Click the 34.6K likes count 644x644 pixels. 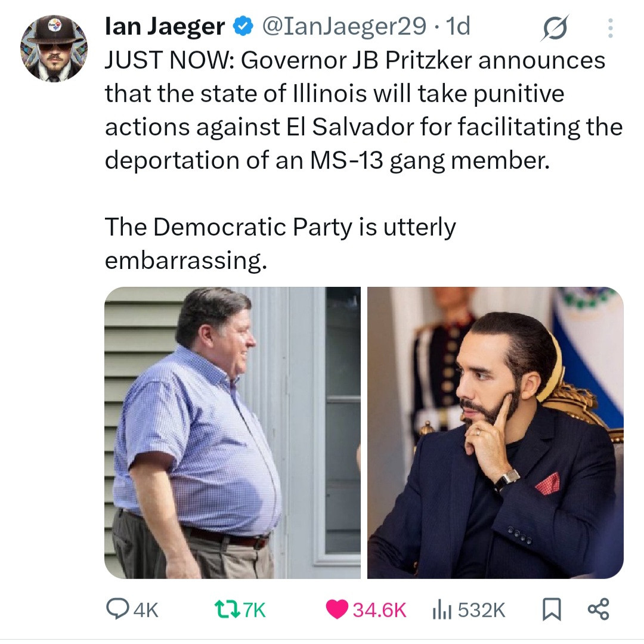pos(379,610)
